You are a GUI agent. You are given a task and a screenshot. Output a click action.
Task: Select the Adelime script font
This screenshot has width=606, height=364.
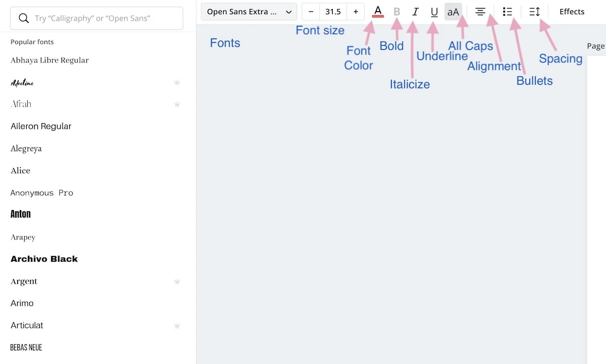click(22, 82)
